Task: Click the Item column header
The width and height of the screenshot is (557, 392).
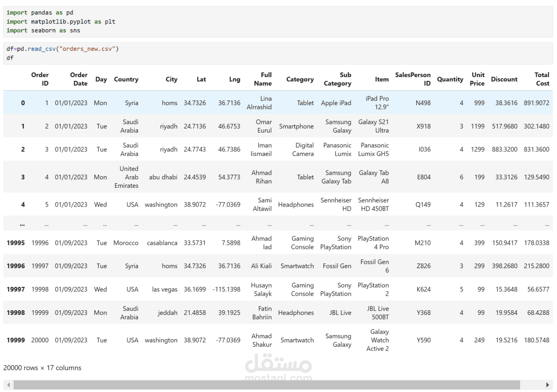Action: (x=382, y=79)
